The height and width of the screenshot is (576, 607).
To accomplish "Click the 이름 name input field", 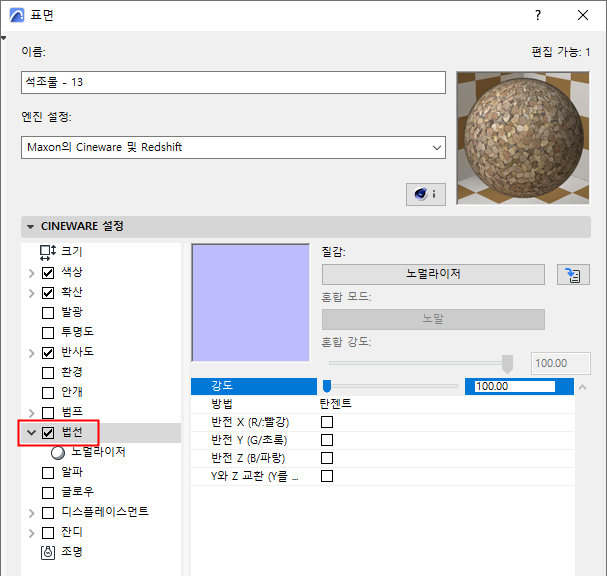I will point(233,82).
